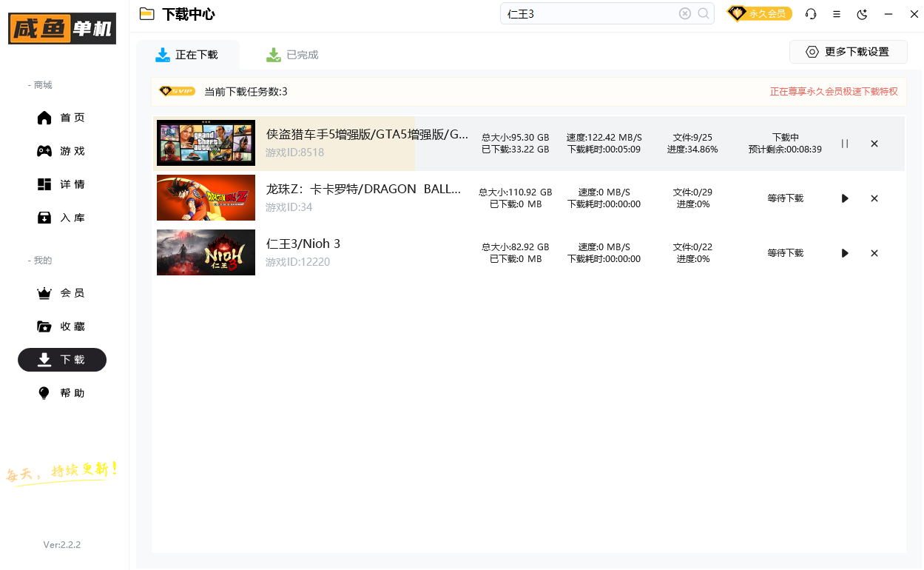
Task: Toggle dark mode with the moon icon
Action: pyautogui.click(x=860, y=14)
